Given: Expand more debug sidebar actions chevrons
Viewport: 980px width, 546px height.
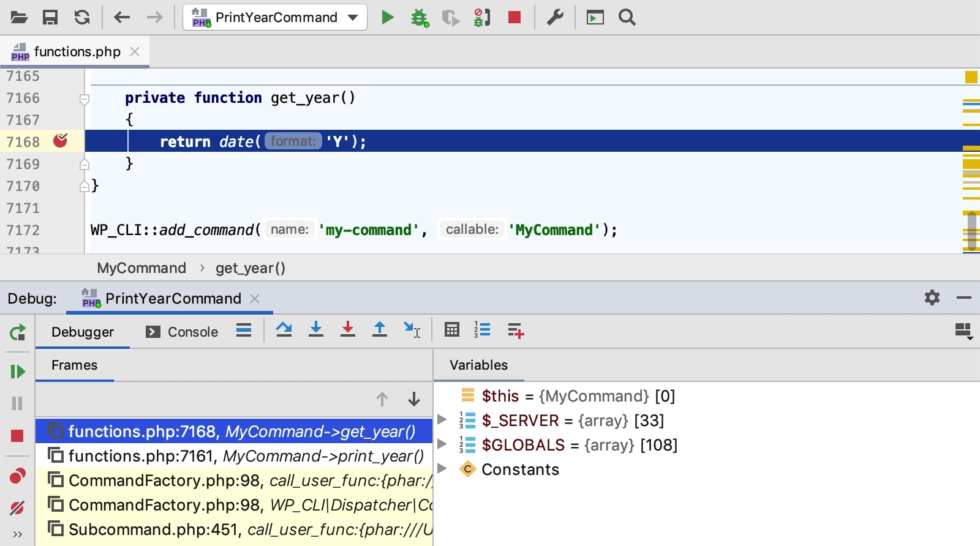Looking at the screenshot, I should 17,534.
